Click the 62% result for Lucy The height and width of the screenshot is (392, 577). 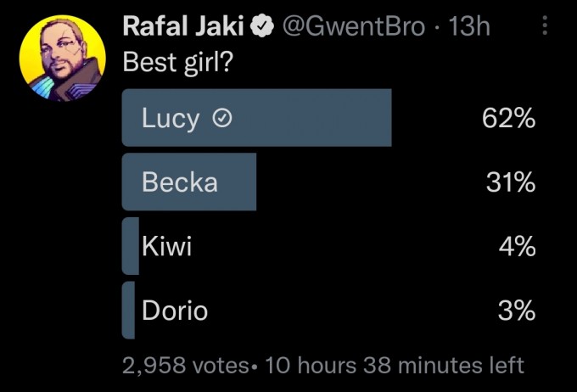pos(508,118)
